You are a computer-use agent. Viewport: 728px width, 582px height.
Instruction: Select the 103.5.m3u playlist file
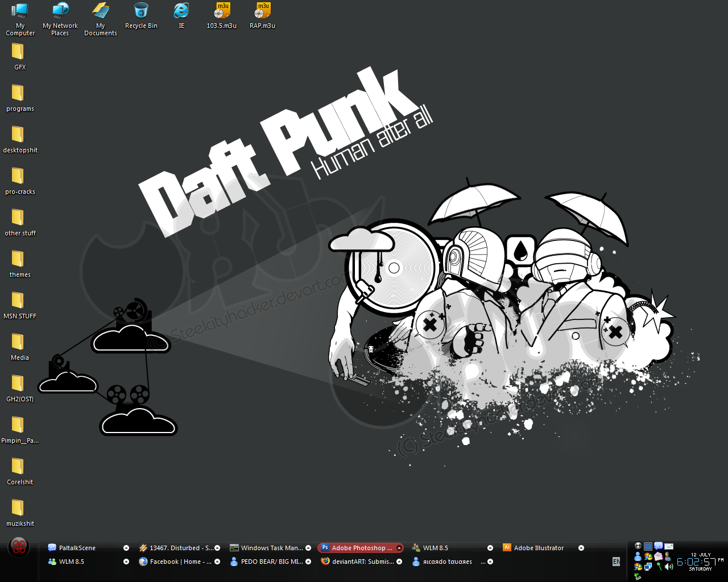[x=222, y=16]
